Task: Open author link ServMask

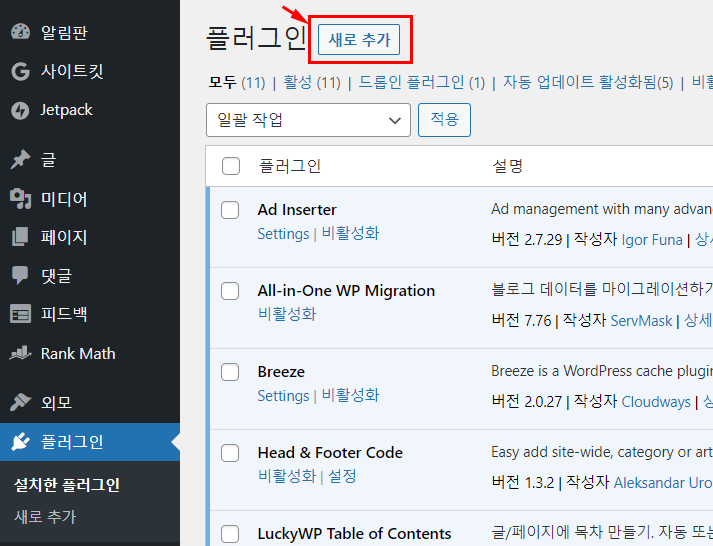Action: [x=641, y=321]
